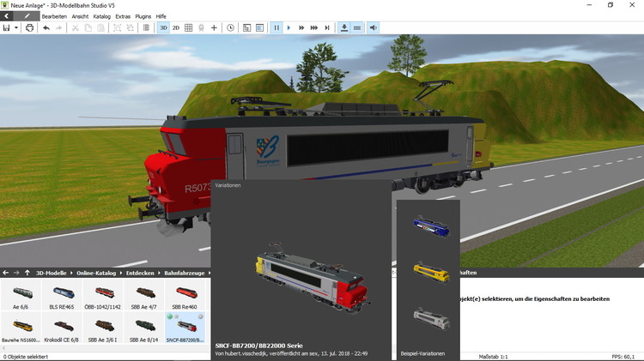This screenshot has width=644, height=361.
Task: Click the save icon in the toolbar
Action: (6, 28)
